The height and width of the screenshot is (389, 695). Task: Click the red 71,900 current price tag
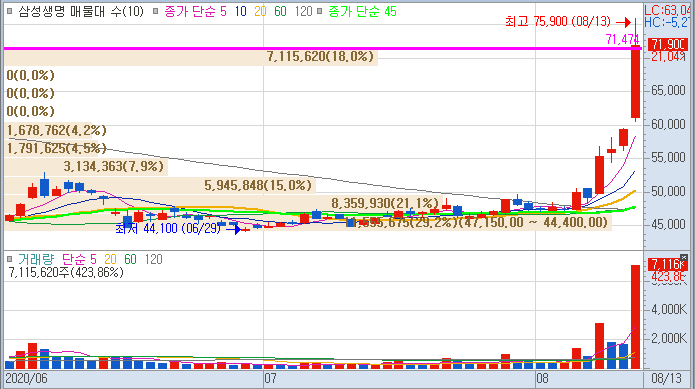point(668,44)
